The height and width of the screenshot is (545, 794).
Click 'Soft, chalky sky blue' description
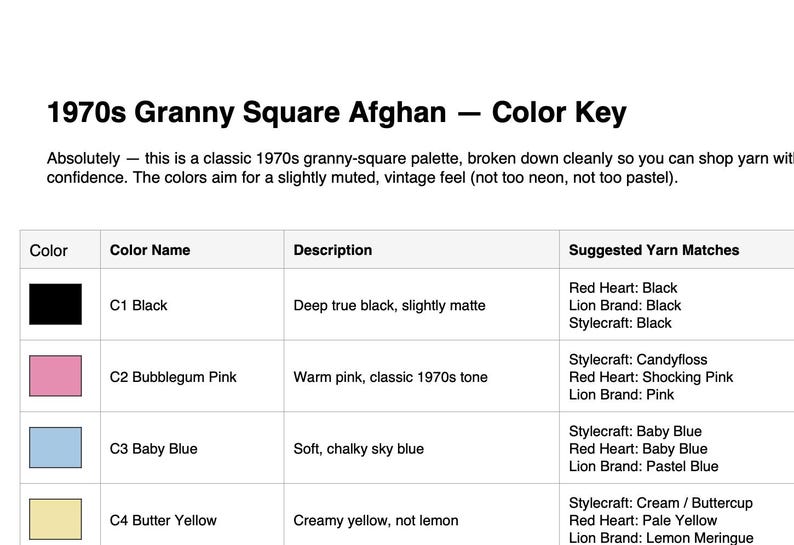click(359, 449)
